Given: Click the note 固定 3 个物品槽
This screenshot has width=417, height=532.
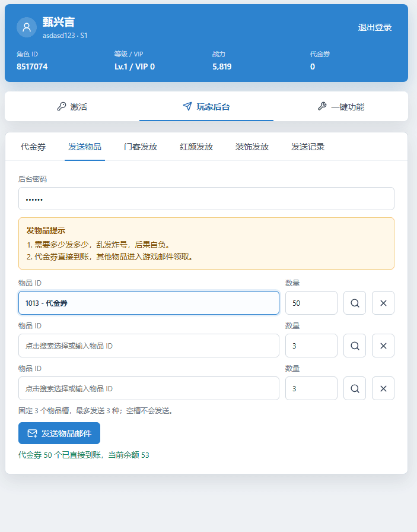Looking at the screenshot, I should tap(96, 411).
